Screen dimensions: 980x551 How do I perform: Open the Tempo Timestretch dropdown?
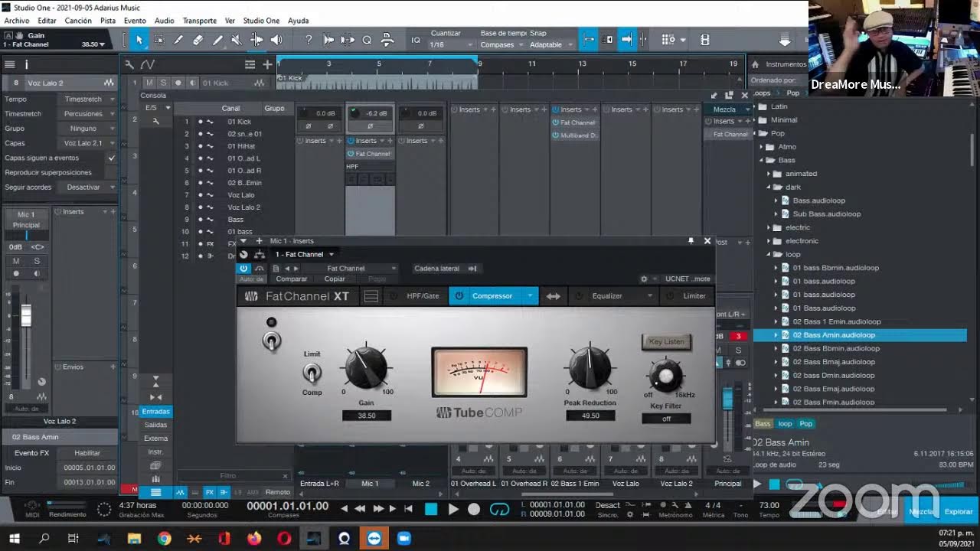tap(88, 99)
